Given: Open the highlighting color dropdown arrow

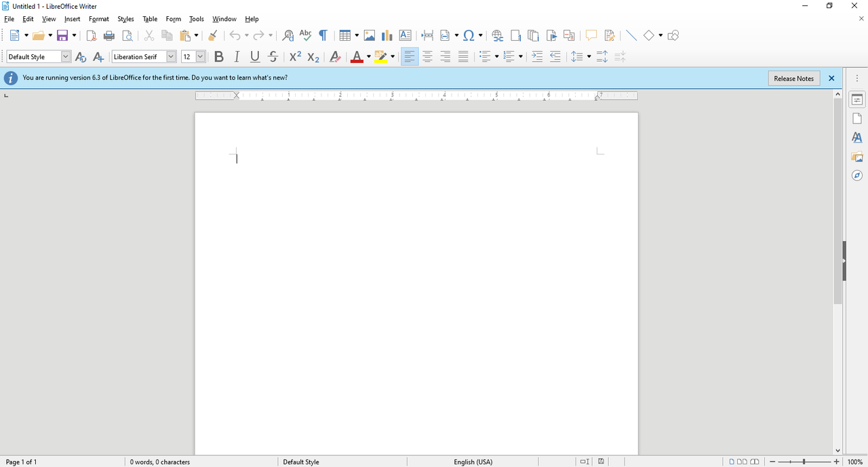Looking at the screenshot, I should pos(393,57).
